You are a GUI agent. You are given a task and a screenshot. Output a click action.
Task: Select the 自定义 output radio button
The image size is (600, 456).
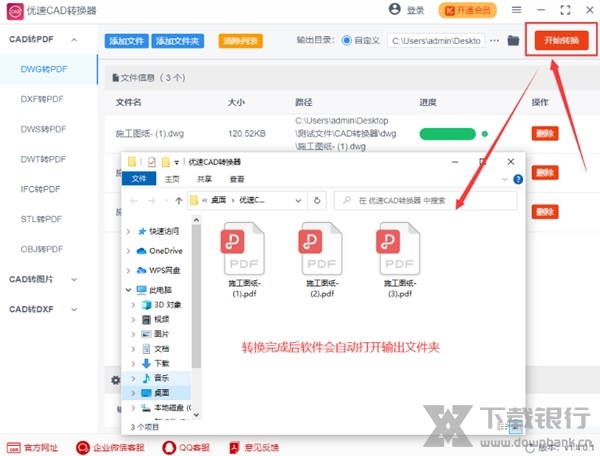coord(346,40)
